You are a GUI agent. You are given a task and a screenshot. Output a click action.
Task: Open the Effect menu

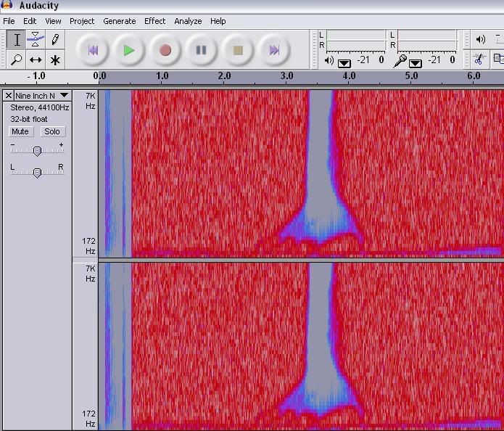coord(154,21)
